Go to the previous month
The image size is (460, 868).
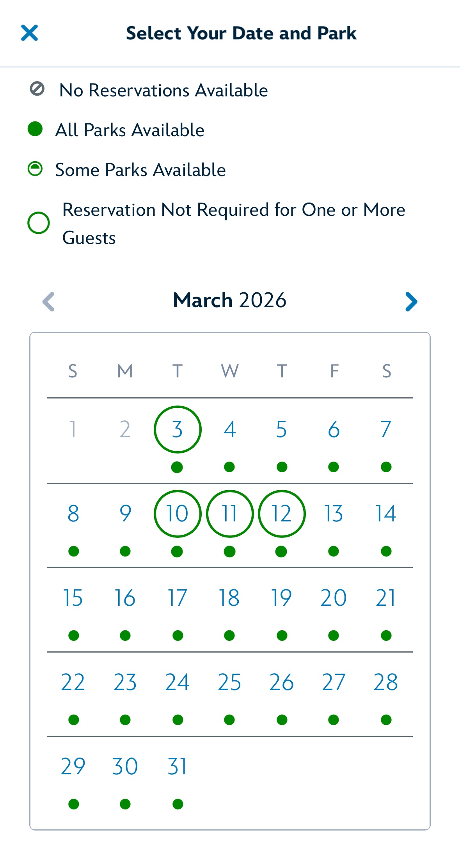48,302
